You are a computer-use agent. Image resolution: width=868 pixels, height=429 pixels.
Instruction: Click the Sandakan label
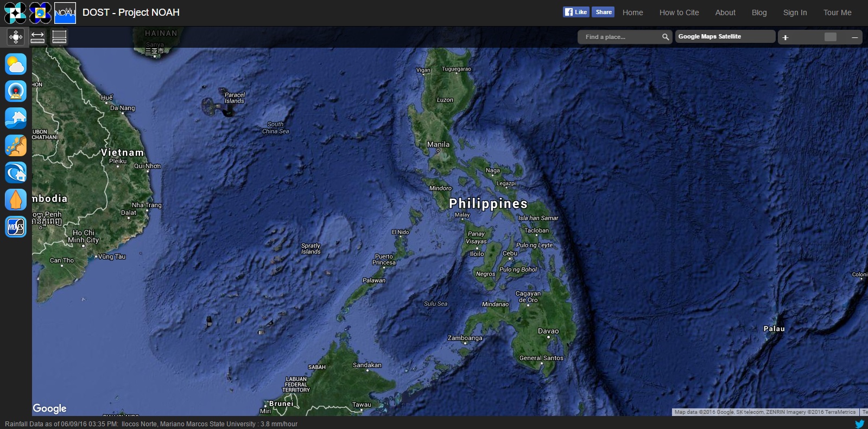click(x=367, y=365)
